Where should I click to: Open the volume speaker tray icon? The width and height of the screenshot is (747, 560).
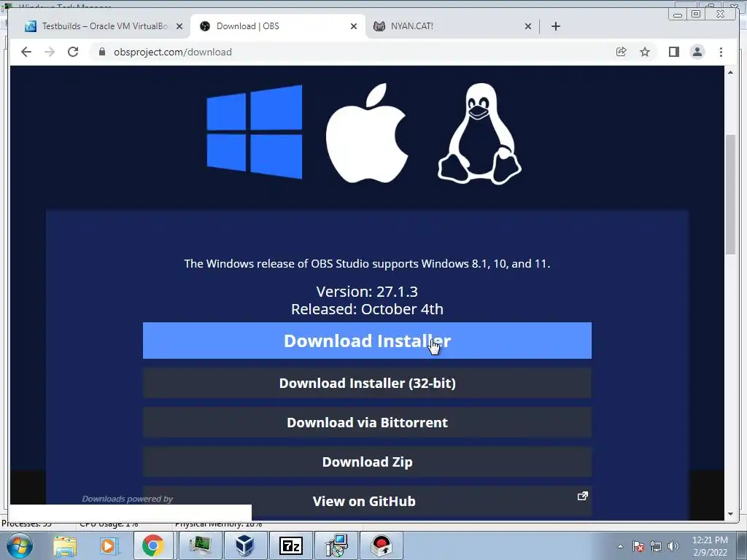673,546
